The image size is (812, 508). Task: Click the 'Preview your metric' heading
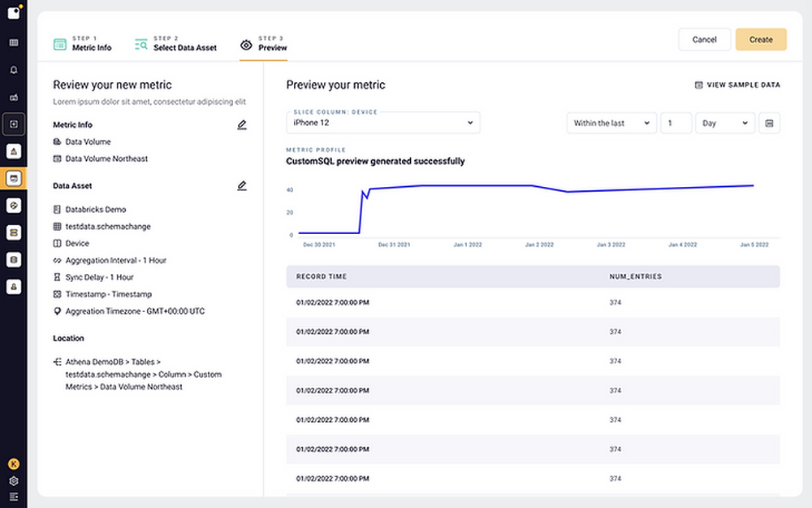click(x=335, y=85)
